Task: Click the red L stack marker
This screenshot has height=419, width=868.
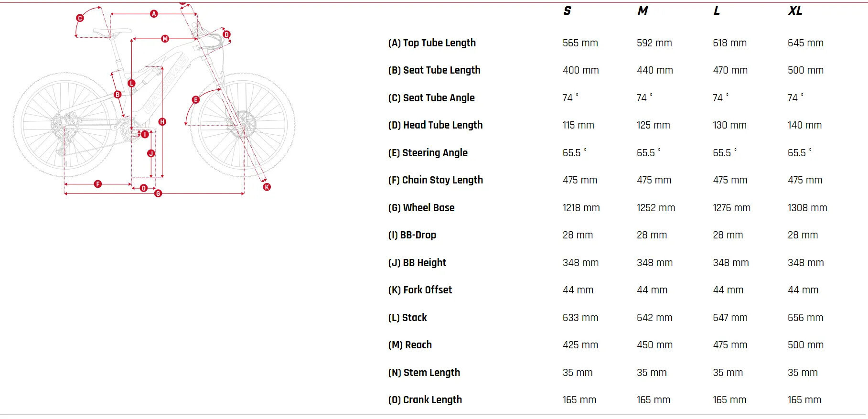Action: (131, 83)
